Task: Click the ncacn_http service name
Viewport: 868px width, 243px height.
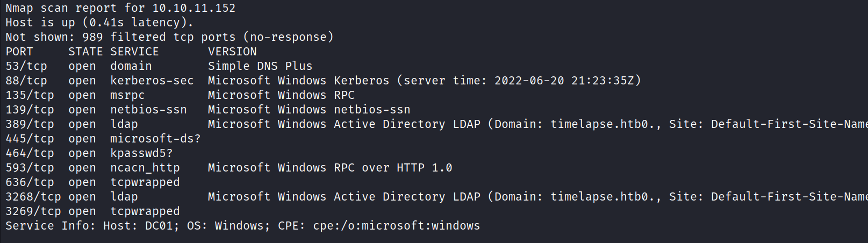Action: (x=145, y=168)
